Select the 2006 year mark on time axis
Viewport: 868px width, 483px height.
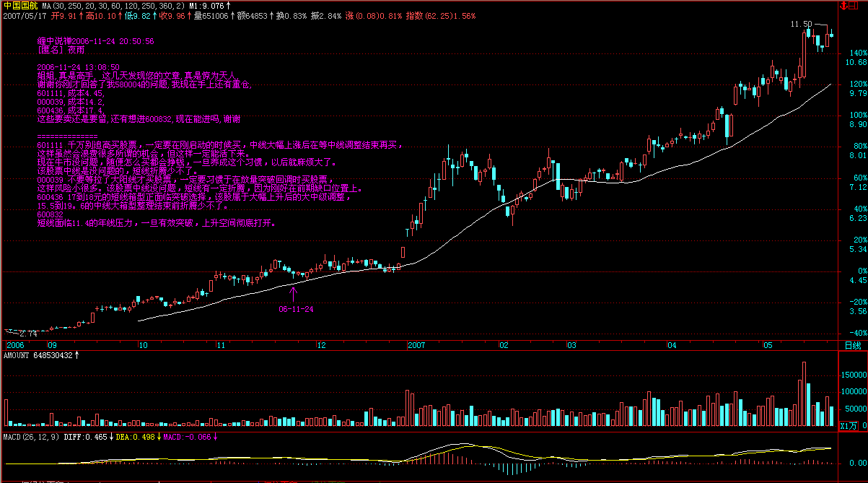tap(14, 346)
